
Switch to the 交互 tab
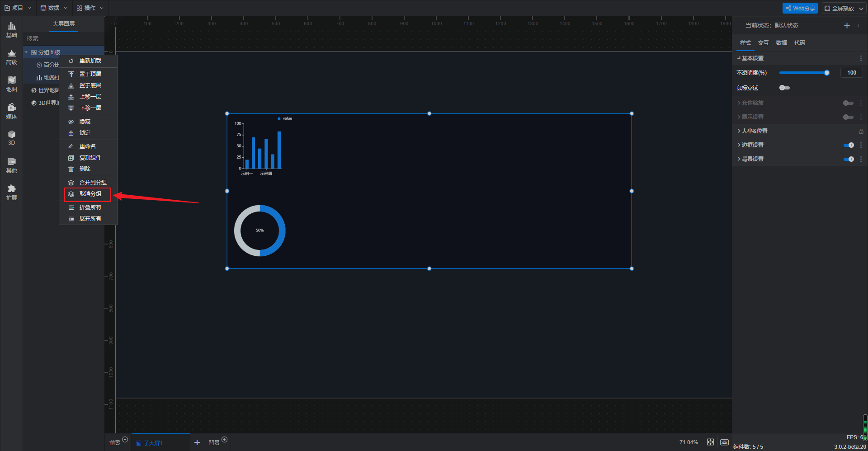pos(763,43)
